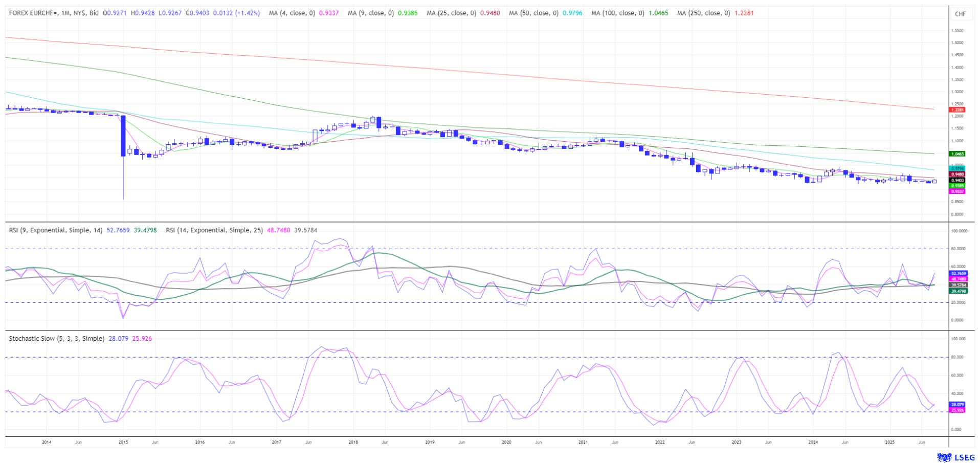This screenshot has width=980, height=463.
Task: Click the LSEG logo icon
Action: [x=943, y=457]
